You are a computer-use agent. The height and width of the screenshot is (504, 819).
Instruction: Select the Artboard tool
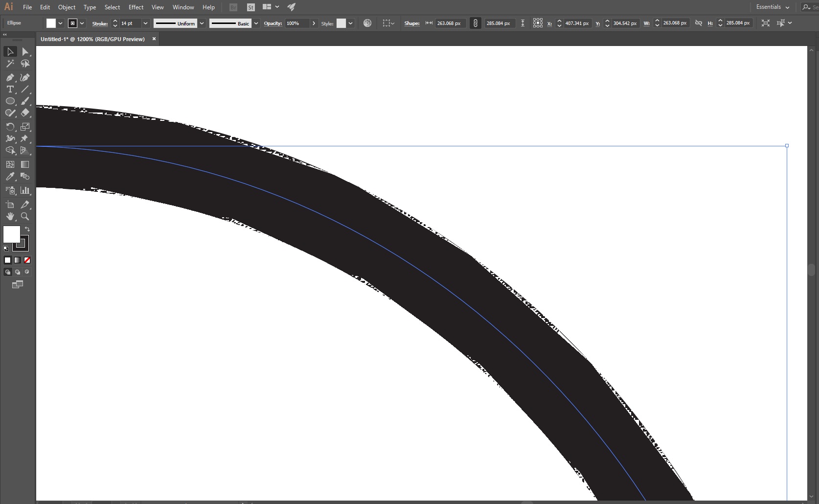pyautogui.click(x=10, y=205)
